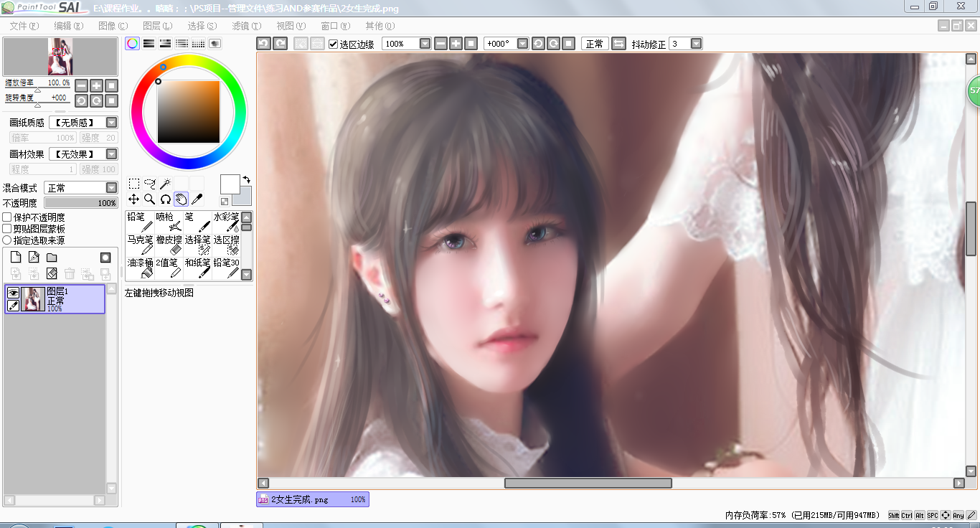Viewport: 980px width, 528px height.
Task: Select the Zoom magnifier tool
Action: pos(149,199)
